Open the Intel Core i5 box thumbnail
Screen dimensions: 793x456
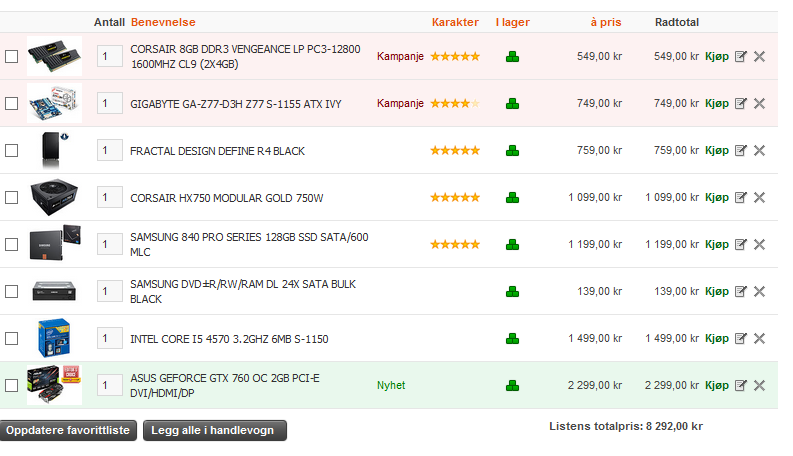(54, 338)
